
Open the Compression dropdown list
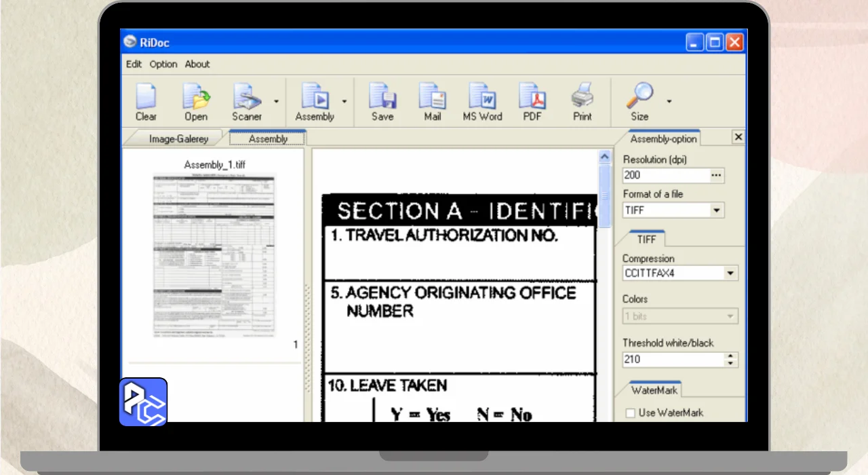730,273
